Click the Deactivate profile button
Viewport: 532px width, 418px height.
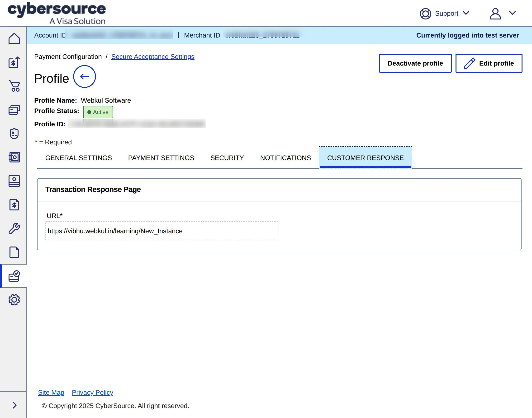(x=415, y=63)
